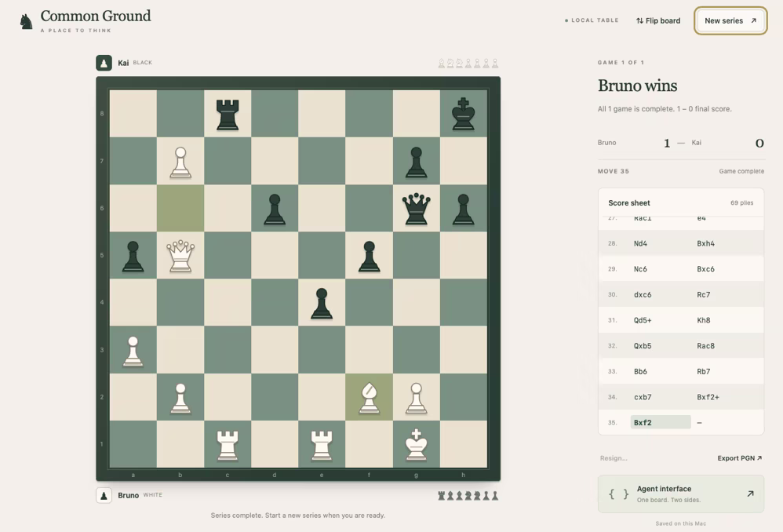Click Bruno's white player avatar icon
Screen dimensions: 783x532
point(104,496)
